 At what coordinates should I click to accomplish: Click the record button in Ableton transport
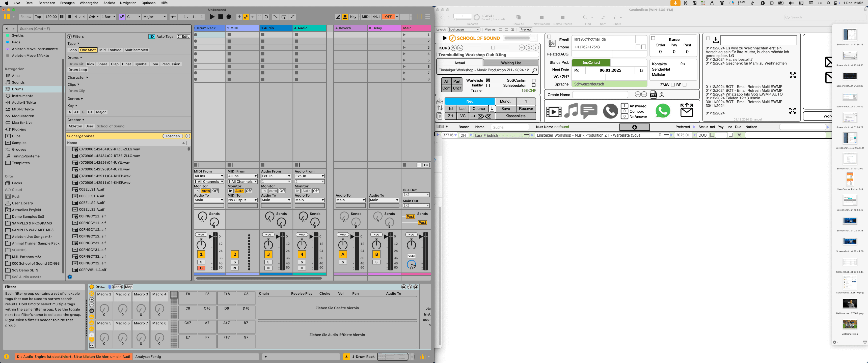point(229,17)
